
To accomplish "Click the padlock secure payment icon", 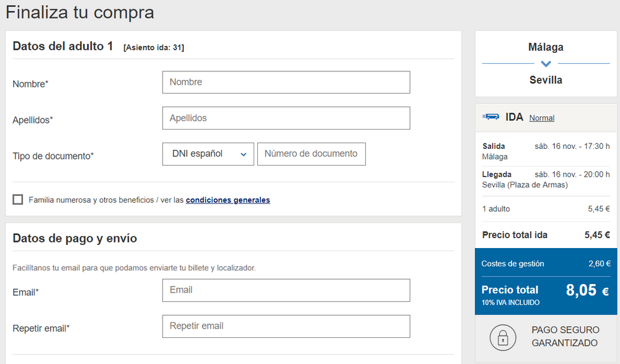I will pyautogui.click(x=503, y=337).
